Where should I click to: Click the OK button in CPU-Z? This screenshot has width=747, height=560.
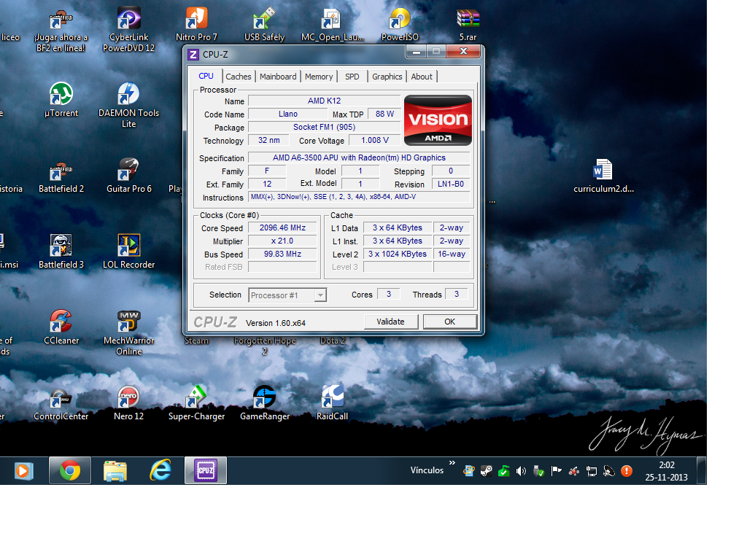[449, 322]
